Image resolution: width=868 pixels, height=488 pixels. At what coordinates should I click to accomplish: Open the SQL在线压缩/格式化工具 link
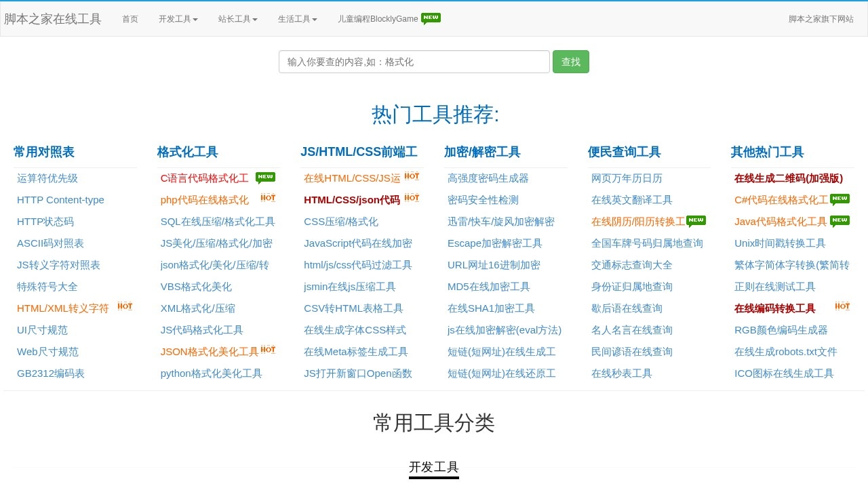(x=218, y=222)
